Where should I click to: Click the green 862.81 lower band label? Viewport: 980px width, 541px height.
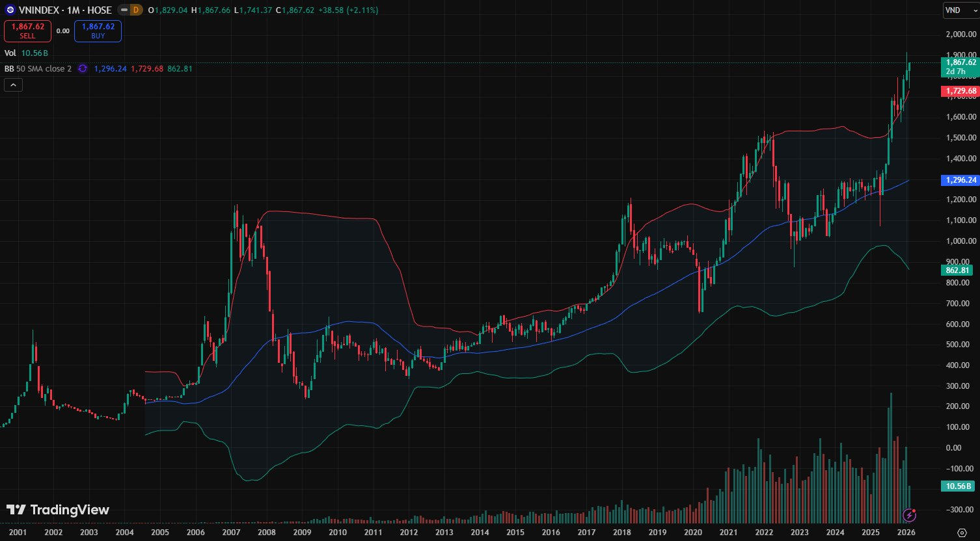(x=957, y=270)
